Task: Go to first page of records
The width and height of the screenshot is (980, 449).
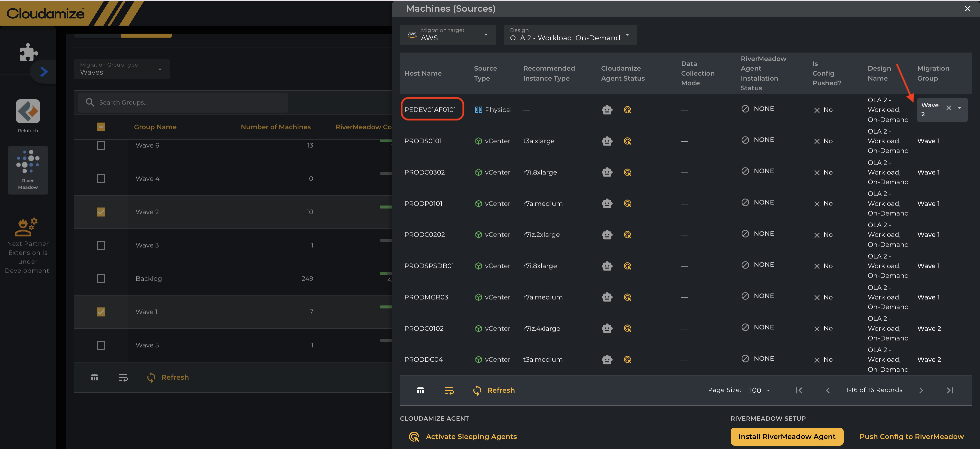Action: tap(799, 390)
